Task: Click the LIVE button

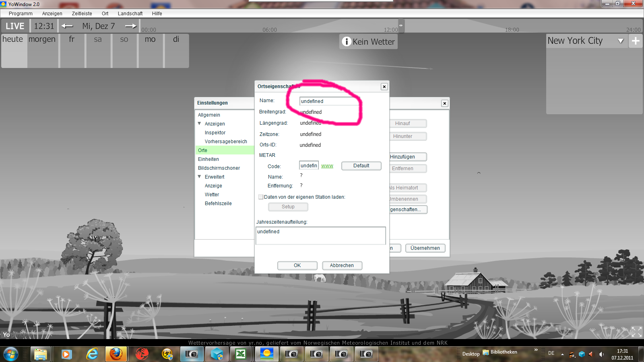Action: [x=15, y=26]
